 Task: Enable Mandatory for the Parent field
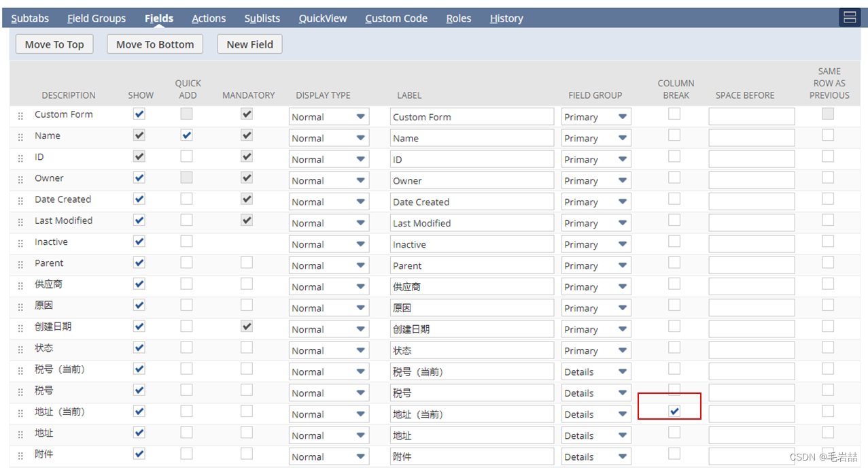point(246,262)
